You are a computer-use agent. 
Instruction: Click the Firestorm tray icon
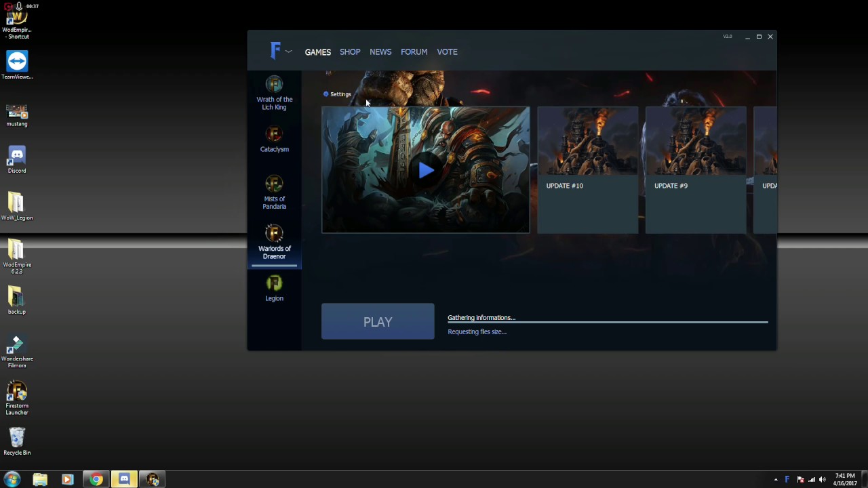pyautogui.click(x=787, y=480)
